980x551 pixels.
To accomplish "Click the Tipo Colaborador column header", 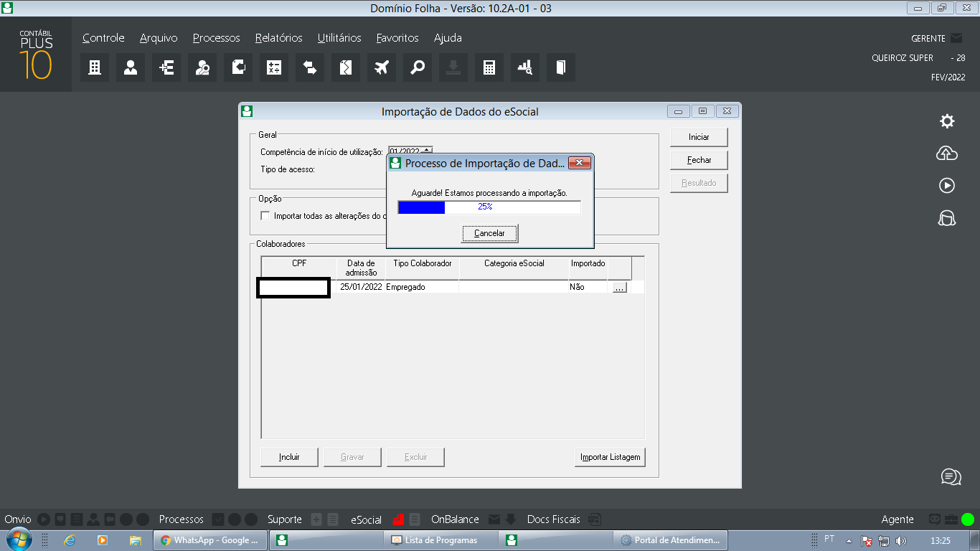I will pos(422,268).
